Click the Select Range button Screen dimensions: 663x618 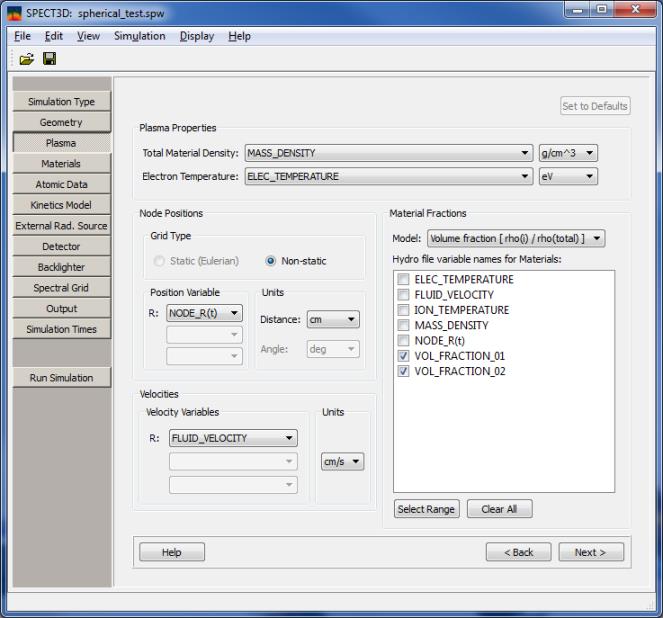click(426, 509)
